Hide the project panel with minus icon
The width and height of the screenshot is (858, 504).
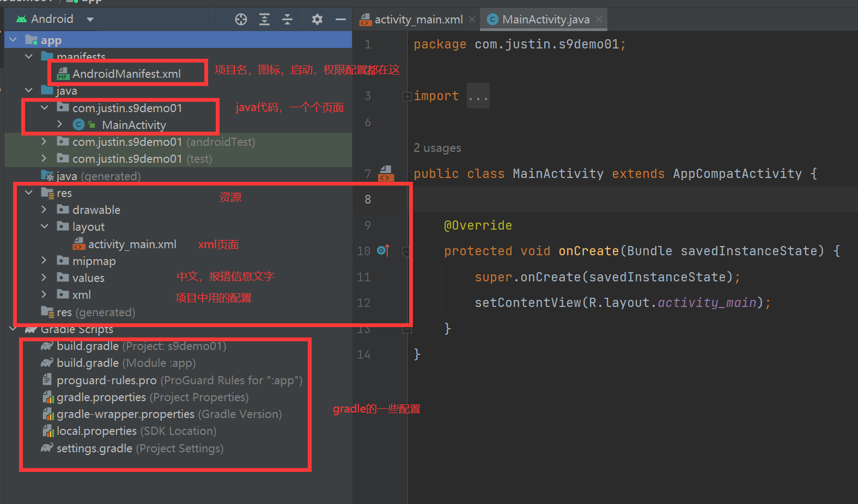[x=340, y=20]
